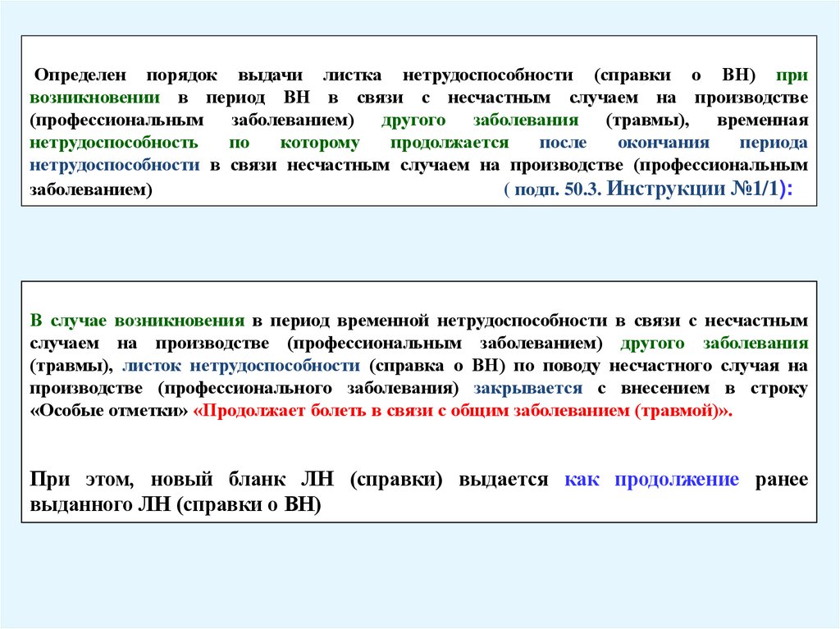Select the phrase 'новый бланк ЛН'
The width and height of the screenshot is (840, 629).
pyautogui.click(x=242, y=478)
